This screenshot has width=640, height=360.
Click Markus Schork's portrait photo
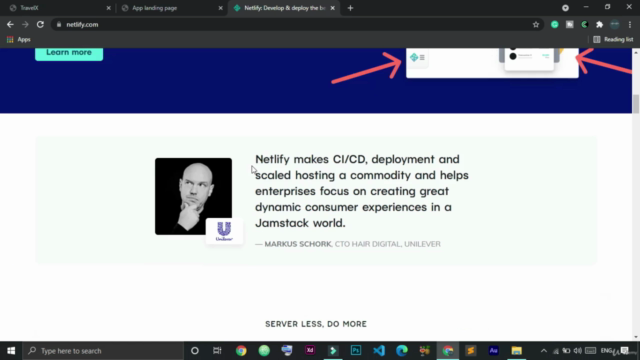click(x=193, y=196)
